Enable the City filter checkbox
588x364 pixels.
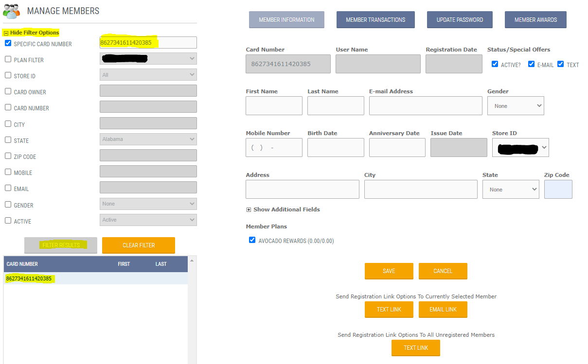pyautogui.click(x=7, y=124)
